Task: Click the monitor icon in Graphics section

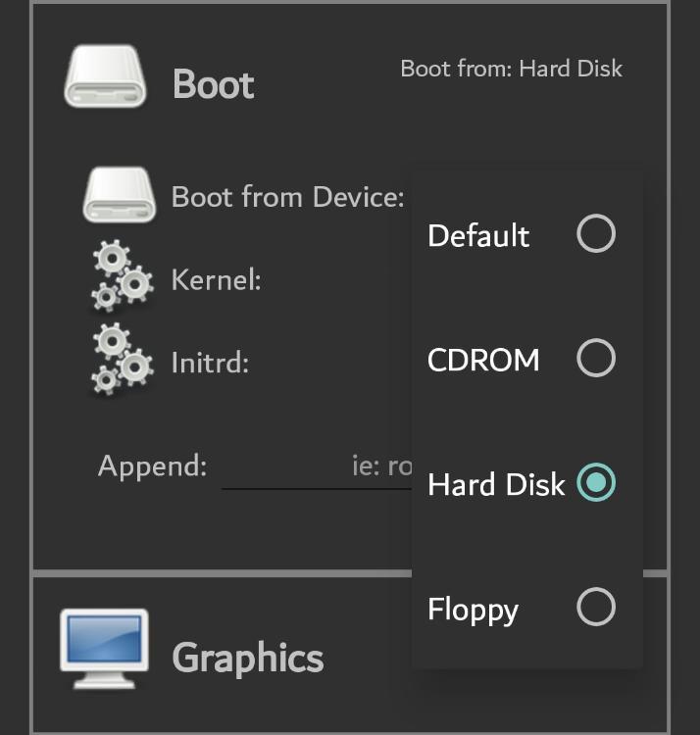Action: (105, 649)
